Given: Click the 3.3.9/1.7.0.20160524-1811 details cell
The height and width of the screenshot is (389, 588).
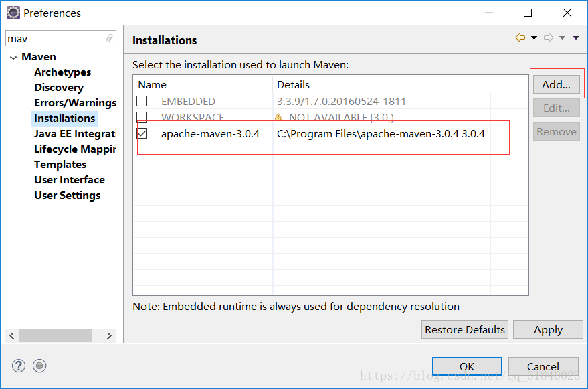Looking at the screenshot, I should pos(341,101).
